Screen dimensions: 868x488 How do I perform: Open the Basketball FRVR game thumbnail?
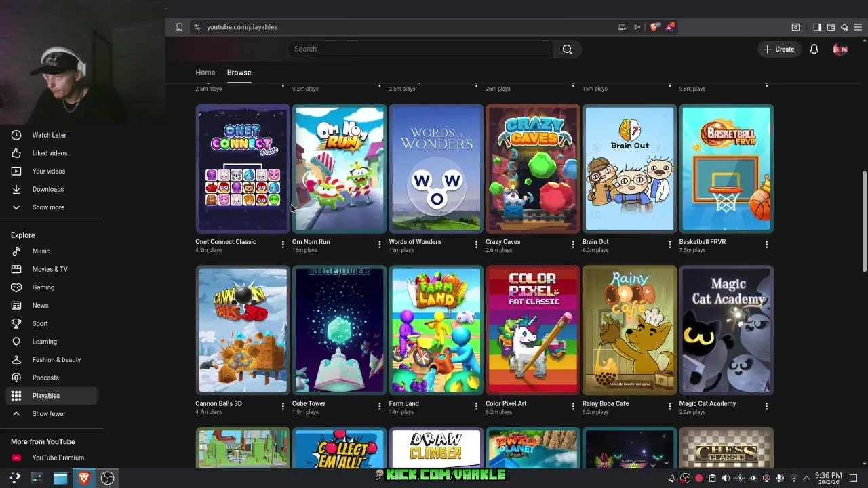(x=726, y=169)
